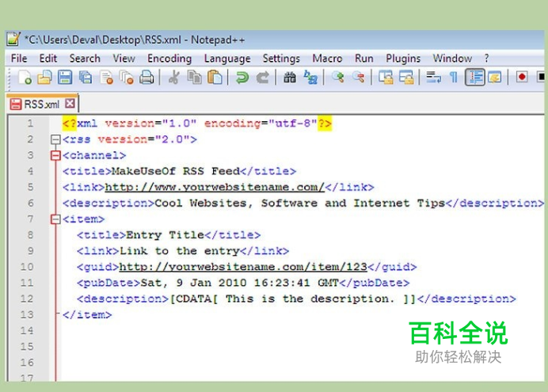Click 'Link to the entry' text
Viewport: 548px width, 392px height.
(179, 251)
